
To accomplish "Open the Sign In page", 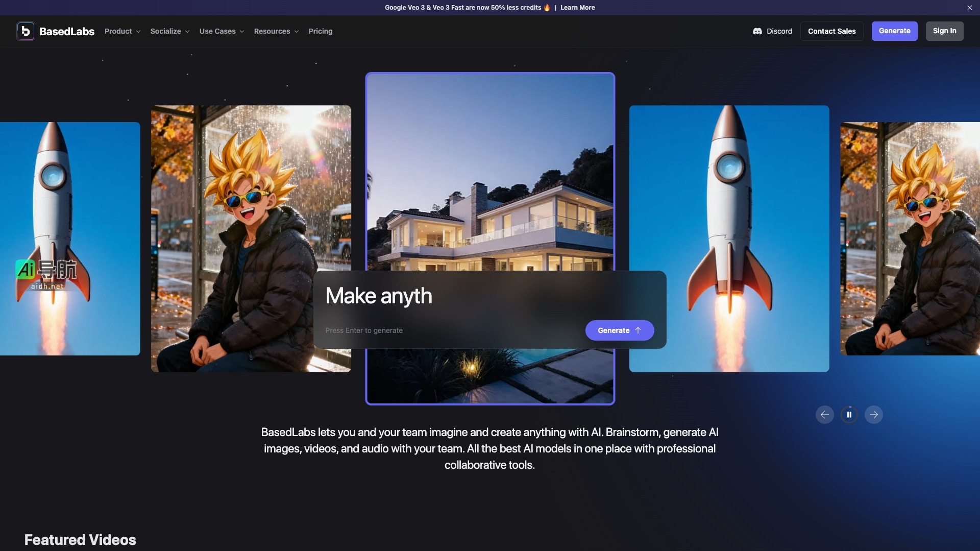I will [944, 31].
